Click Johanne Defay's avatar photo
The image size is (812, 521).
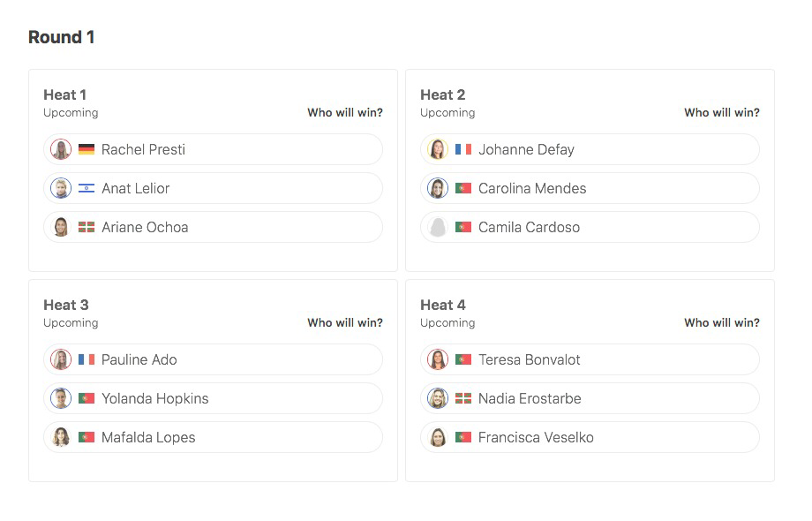pos(438,149)
